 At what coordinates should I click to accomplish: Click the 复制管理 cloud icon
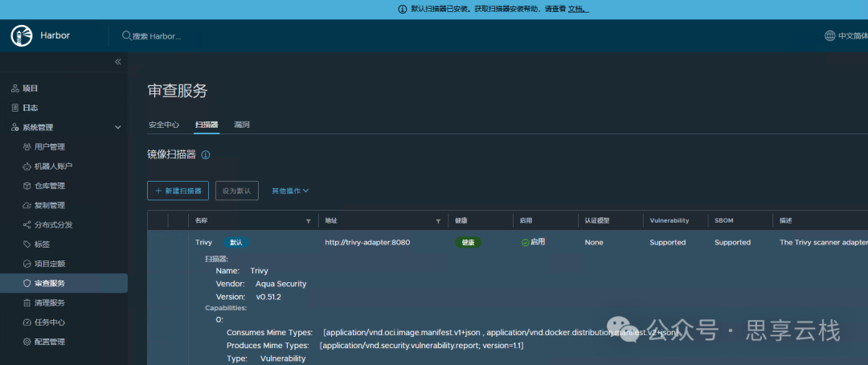27,206
